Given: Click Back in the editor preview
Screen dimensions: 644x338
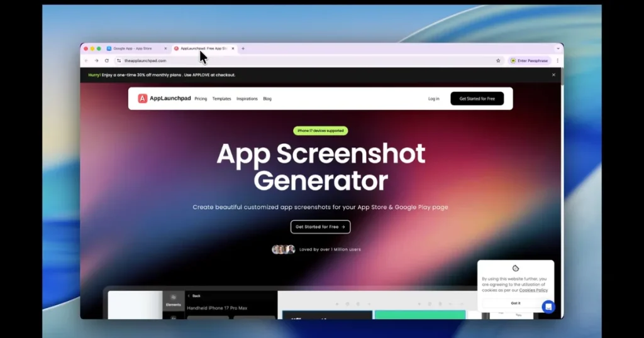Looking at the screenshot, I should coord(194,296).
